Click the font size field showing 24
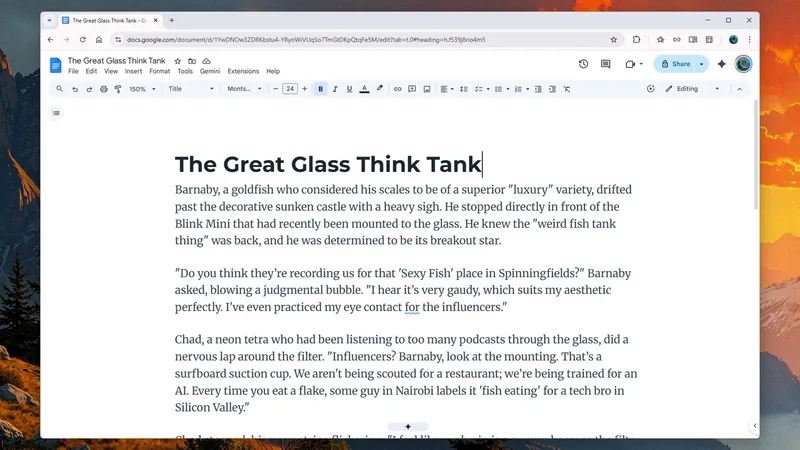800x450 pixels. tap(290, 89)
